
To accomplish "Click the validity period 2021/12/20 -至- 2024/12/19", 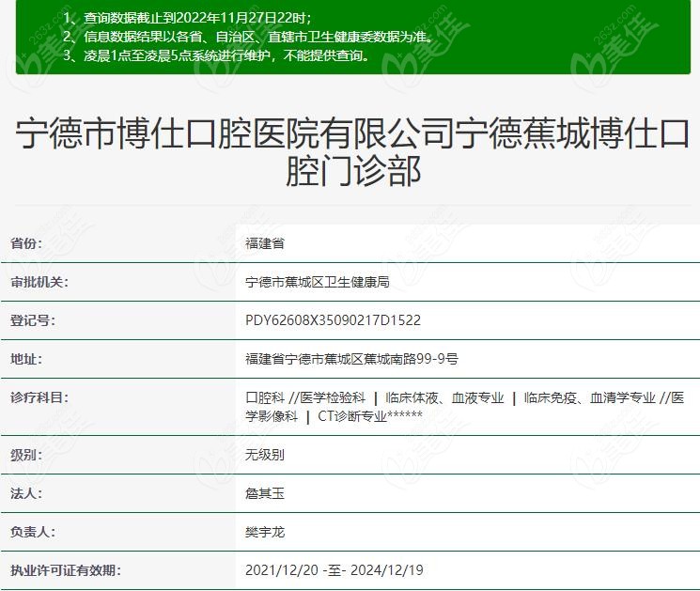I will click(x=334, y=570).
